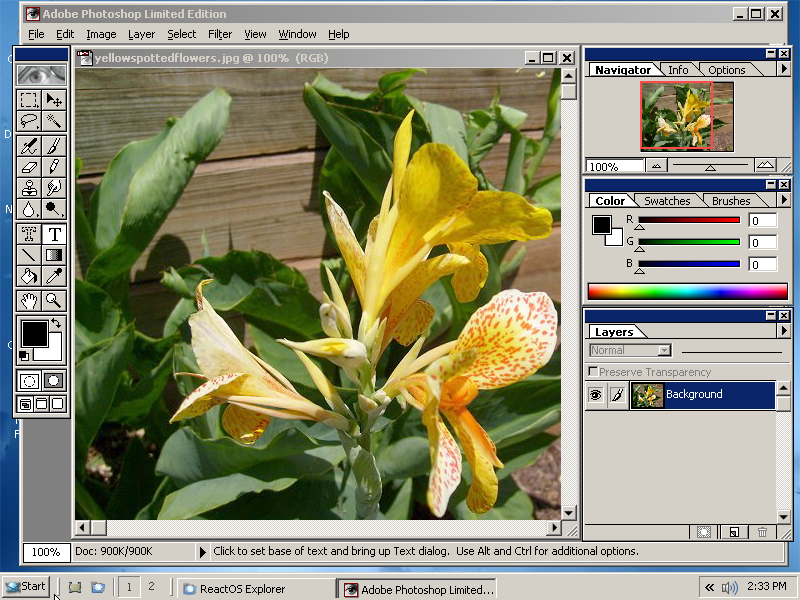Viewport: 800px width, 600px height.
Task: Choose the Eraser tool
Action: click(29, 166)
